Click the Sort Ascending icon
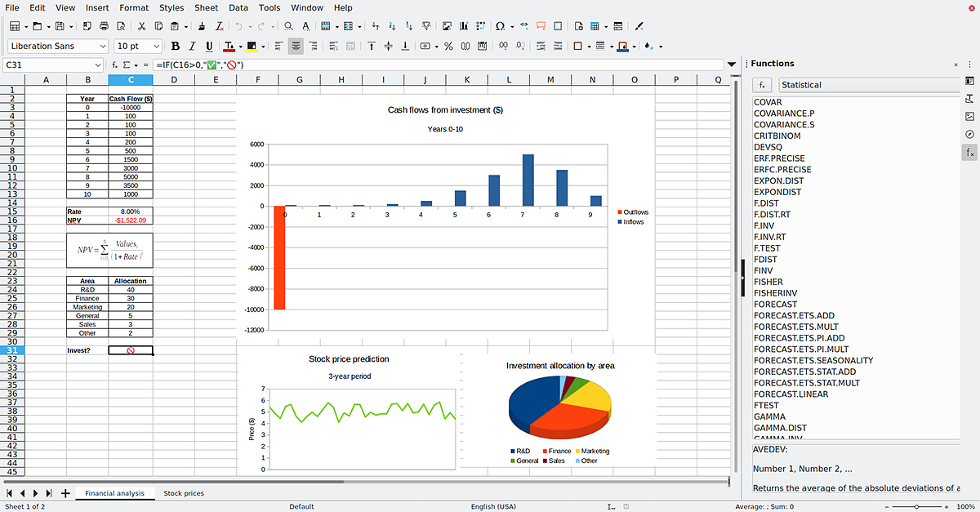The image size is (980, 512). (393, 26)
